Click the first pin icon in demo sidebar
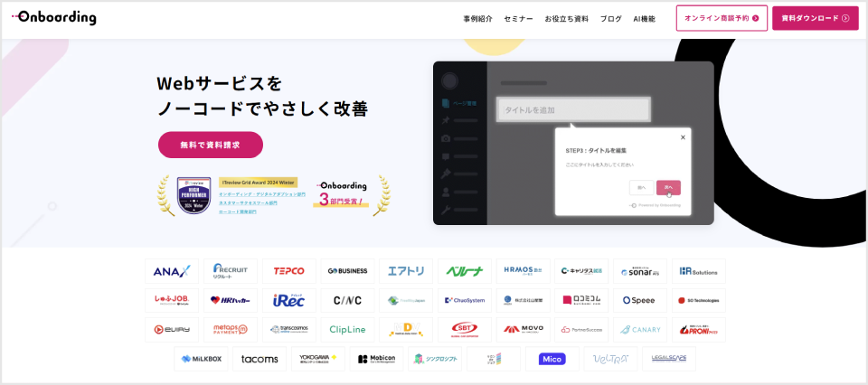Image resolution: width=868 pixels, height=385 pixels. [446, 120]
